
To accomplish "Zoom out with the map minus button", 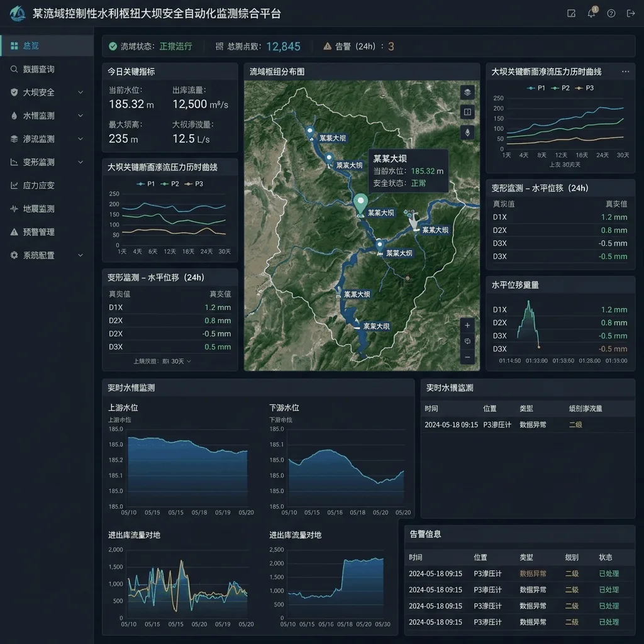I will pos(467,357).
